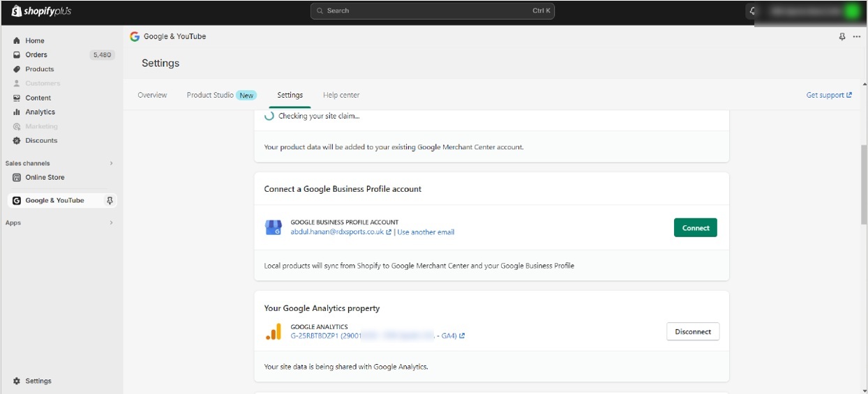Click the app header pin icon
Viewport: 868px width, 394px height.
point(842,36)
